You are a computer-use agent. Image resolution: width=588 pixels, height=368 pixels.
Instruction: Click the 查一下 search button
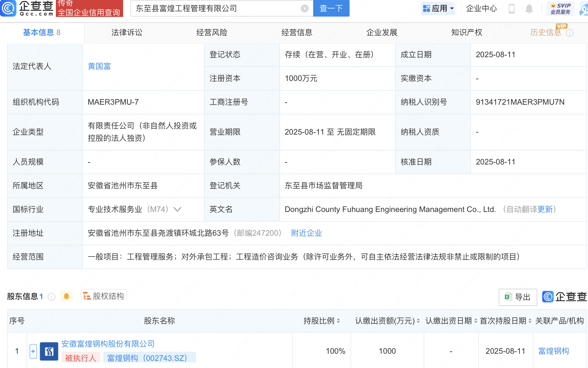click(331, 8)
